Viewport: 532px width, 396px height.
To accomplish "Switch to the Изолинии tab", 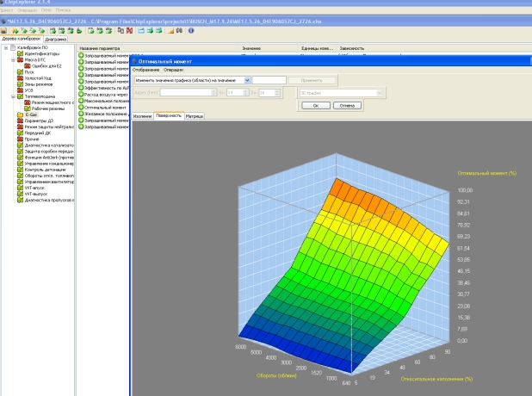I will pyautogui.click(x=143, y=114).
